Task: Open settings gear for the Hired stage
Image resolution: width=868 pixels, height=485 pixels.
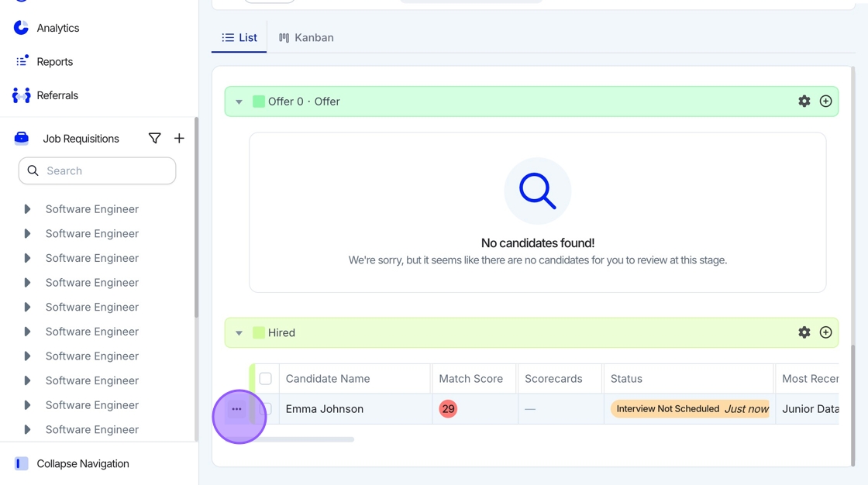Action: 804,332
